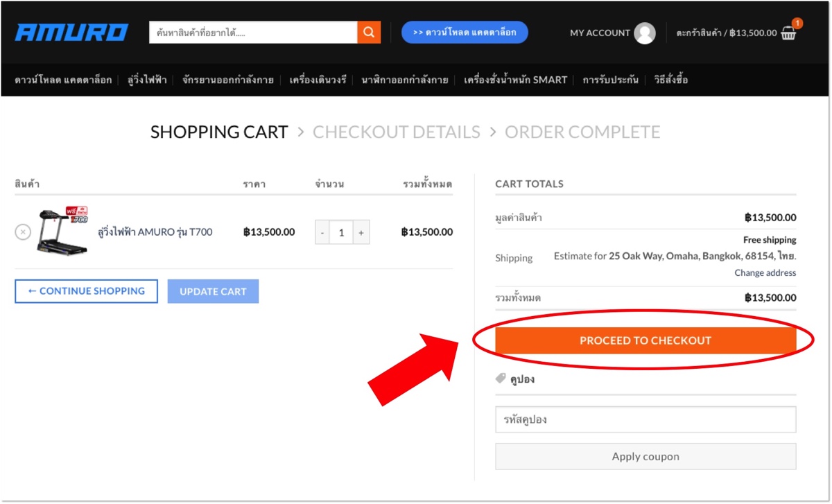Open the shopping basket icon
Image resolution: width=832 pixels, height=504 pixels.
click(789, 32)
